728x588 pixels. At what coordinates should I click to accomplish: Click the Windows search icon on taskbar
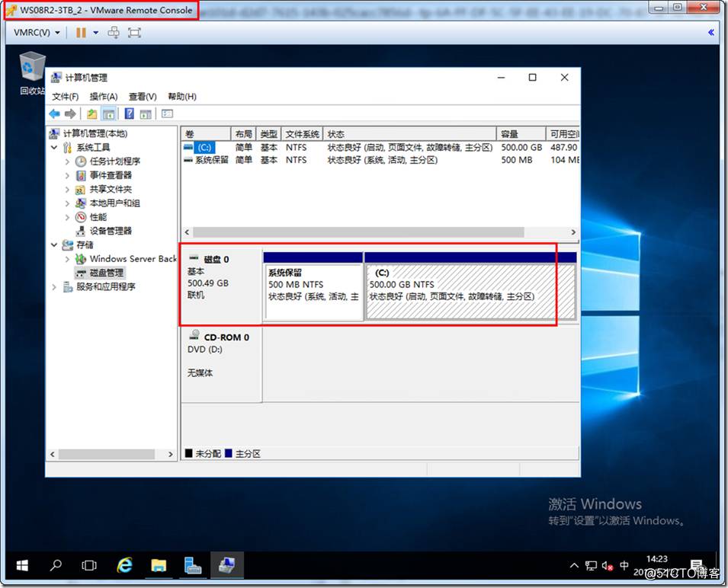pos(56,565)
